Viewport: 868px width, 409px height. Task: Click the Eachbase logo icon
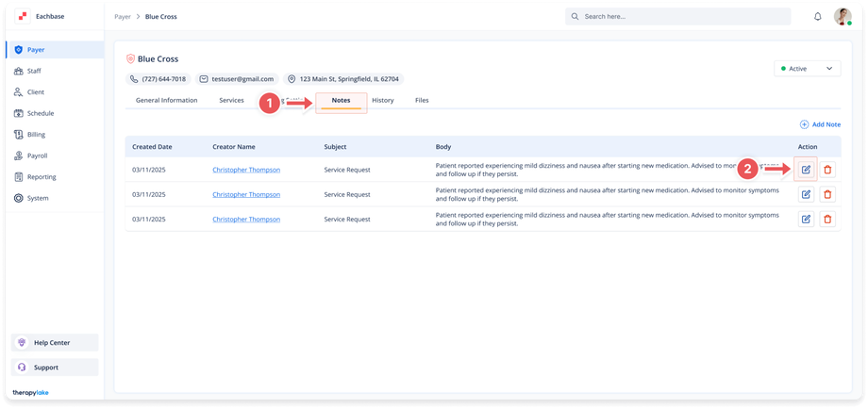(x=23, y=16)
